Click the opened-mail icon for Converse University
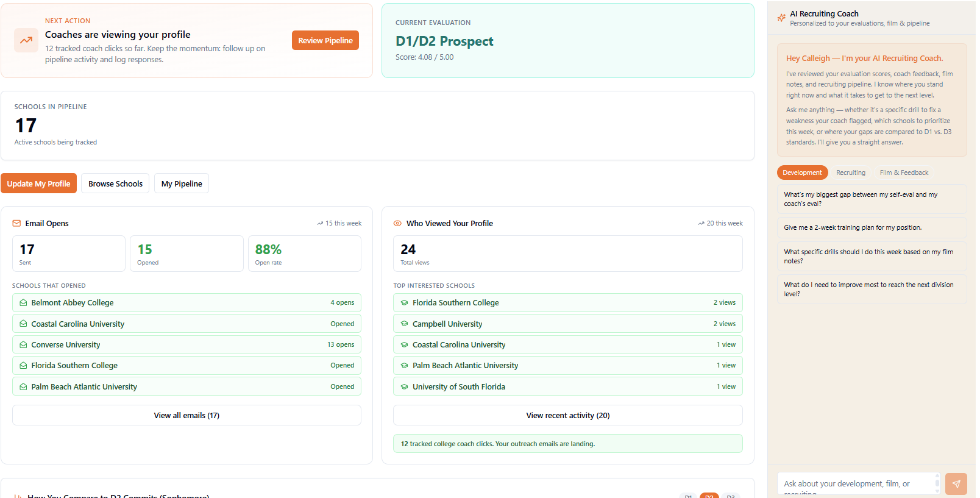 23,345
